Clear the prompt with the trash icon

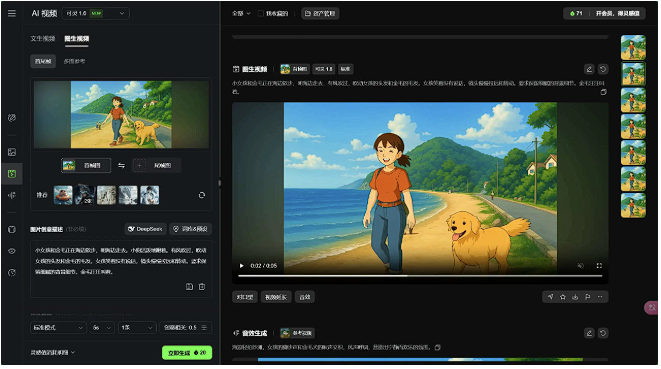(x=202, y=287)
